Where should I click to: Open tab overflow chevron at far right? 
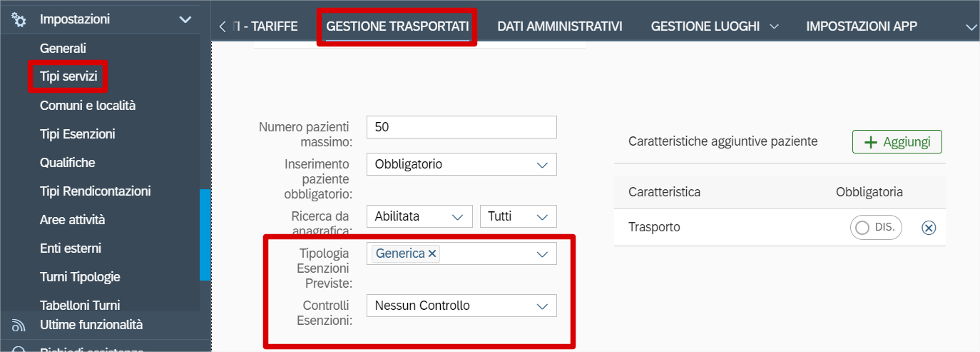click(970, 26)
